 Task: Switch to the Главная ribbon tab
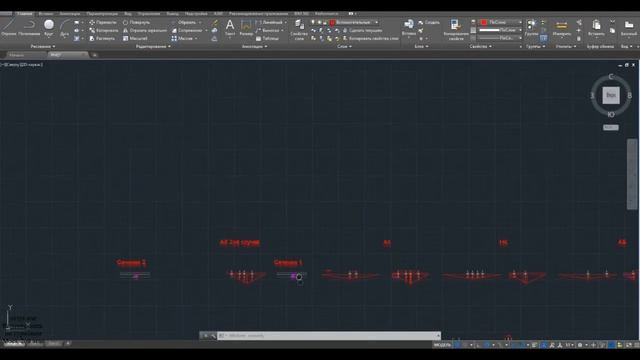pyautogui.click(x=24, y=13)
